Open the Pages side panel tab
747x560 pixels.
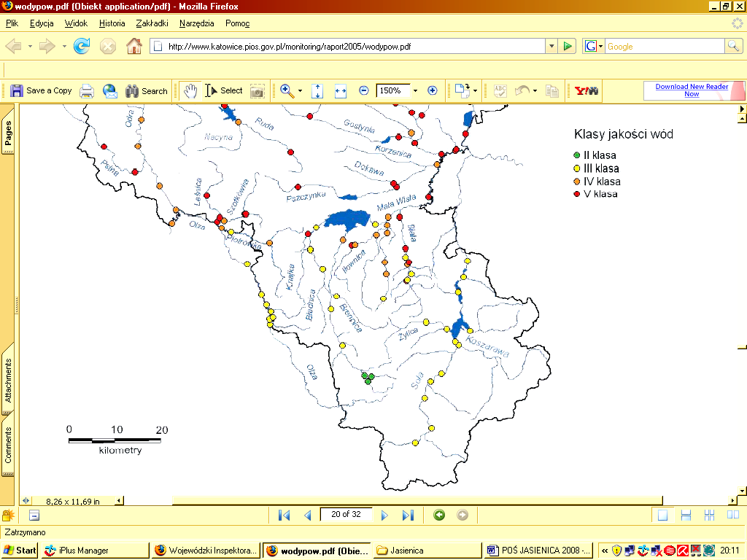coord(8,131)
